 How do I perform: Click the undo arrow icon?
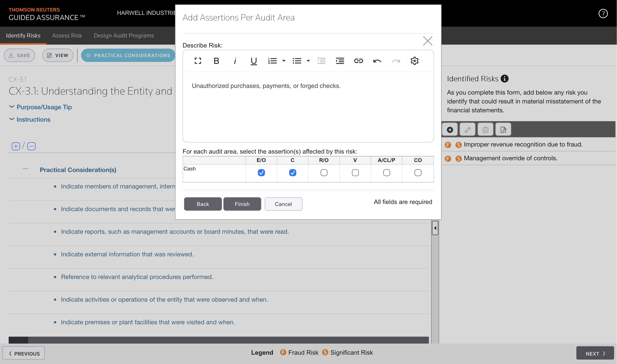point(377,61)
